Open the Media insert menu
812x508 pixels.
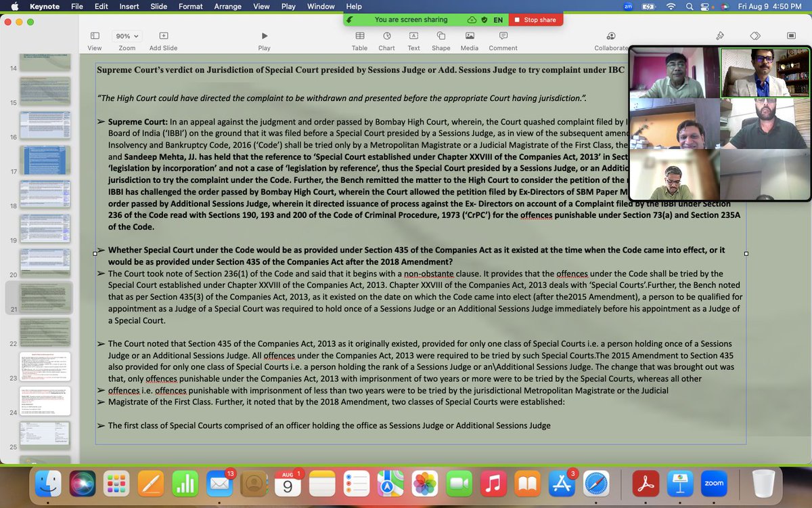[470, 41]
